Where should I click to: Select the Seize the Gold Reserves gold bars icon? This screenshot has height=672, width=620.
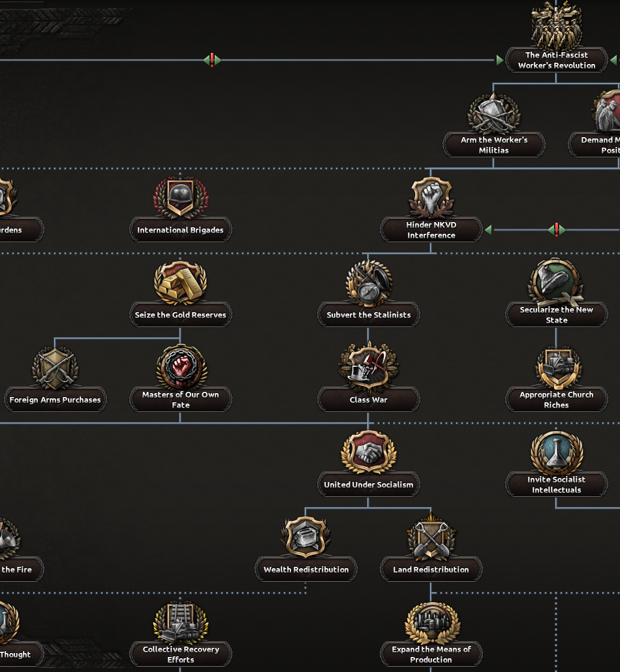tap(180, 283)
